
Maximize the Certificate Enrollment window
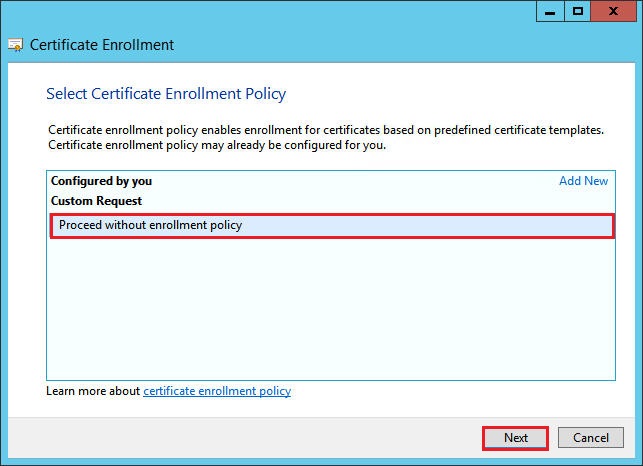578,11
